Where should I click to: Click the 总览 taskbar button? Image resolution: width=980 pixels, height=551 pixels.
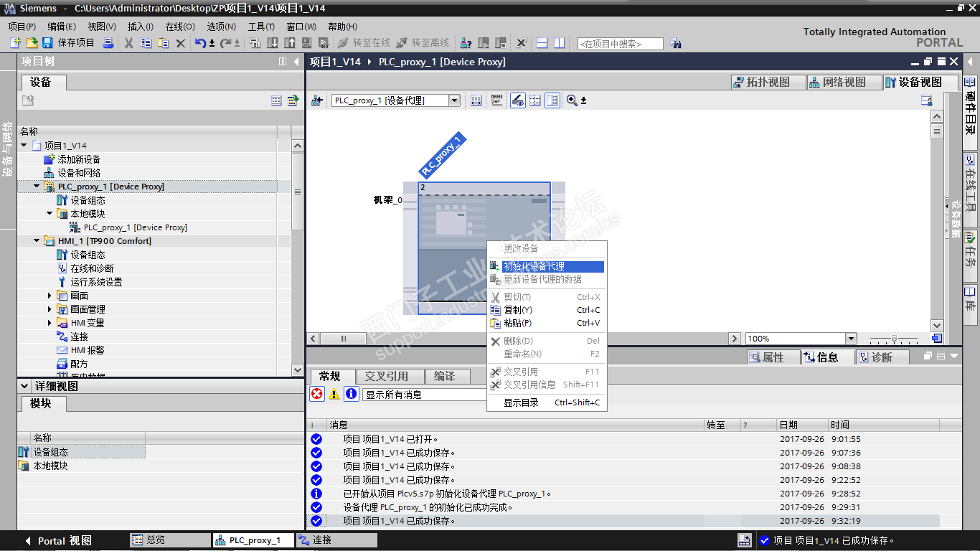(169, 540)
